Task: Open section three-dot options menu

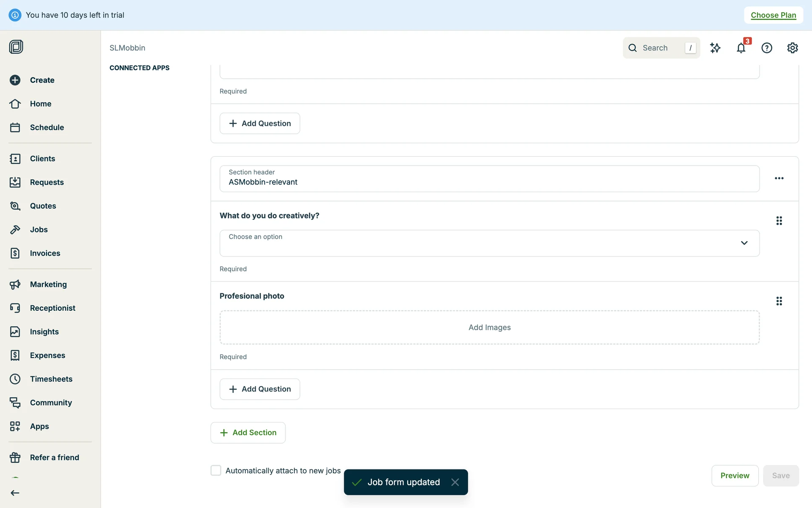Action: tap(779, 178)
